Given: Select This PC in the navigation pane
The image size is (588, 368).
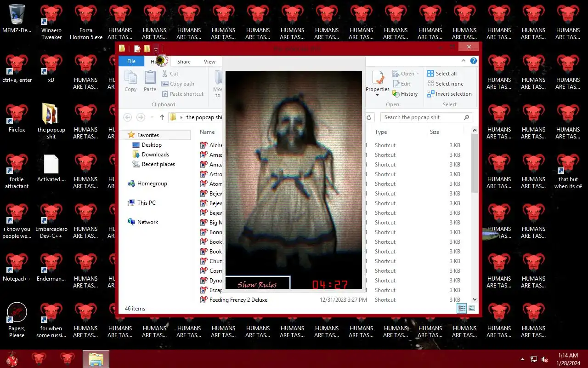Looking at the screenshot, I should tap(141, 203).
